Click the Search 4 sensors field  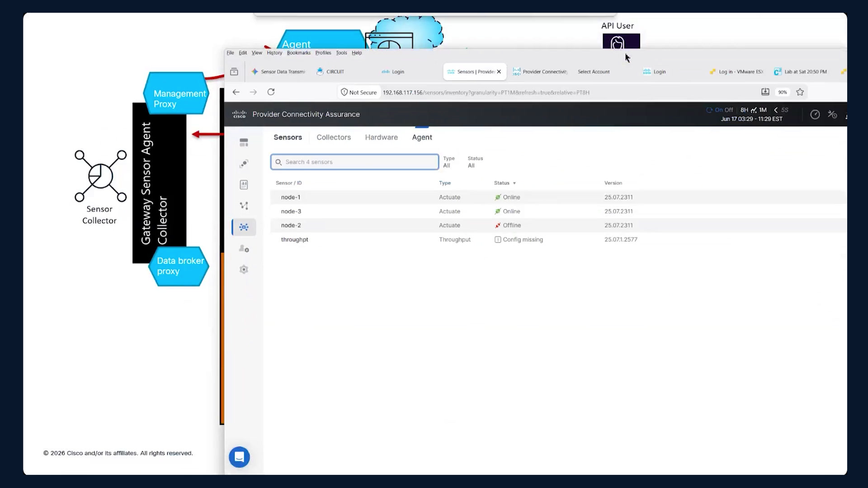[354, 162]
